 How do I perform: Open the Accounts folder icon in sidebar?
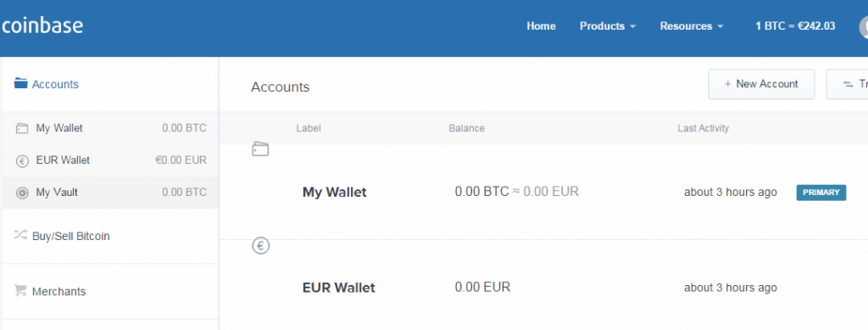[21, 84]
